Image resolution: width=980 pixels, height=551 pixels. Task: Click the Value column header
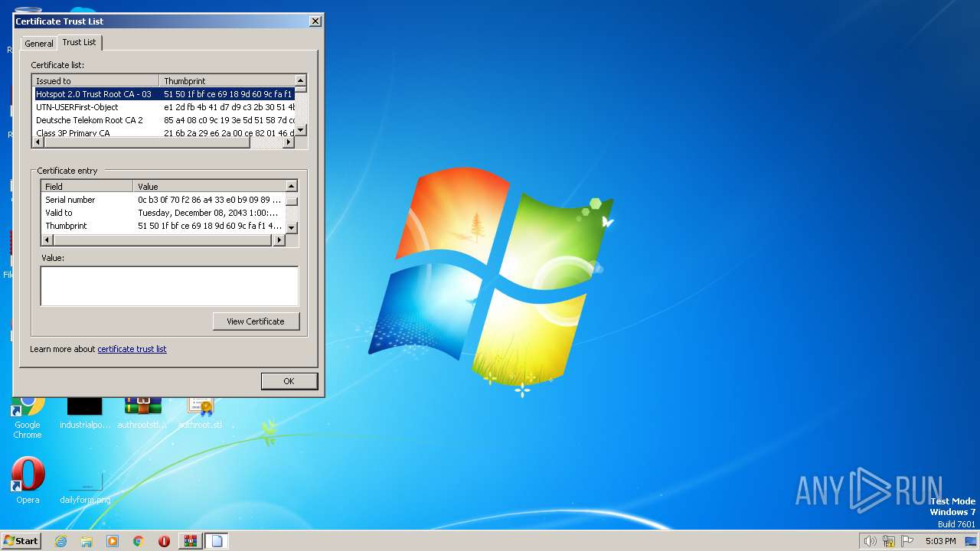209,186
